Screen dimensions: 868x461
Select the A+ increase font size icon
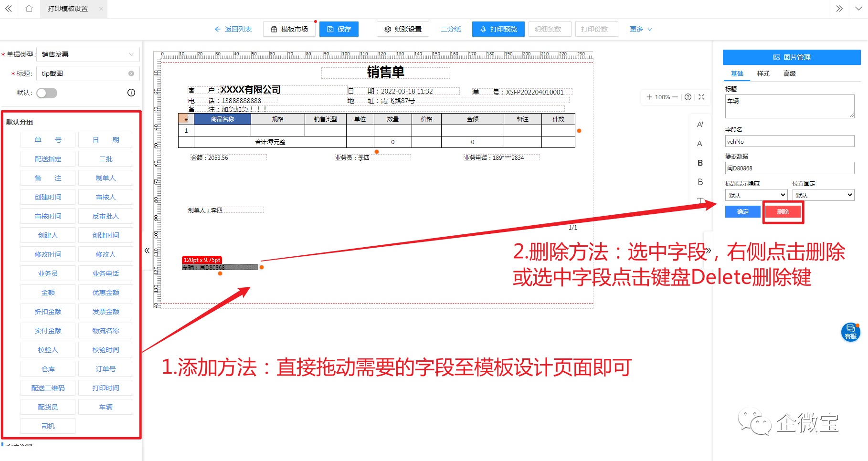pos(700,123)
